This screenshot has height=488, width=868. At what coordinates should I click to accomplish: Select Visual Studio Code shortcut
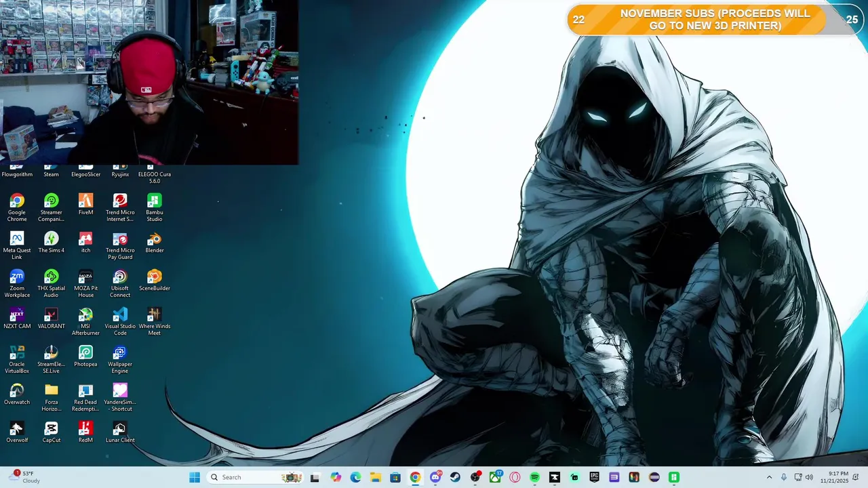pos(120,321)
